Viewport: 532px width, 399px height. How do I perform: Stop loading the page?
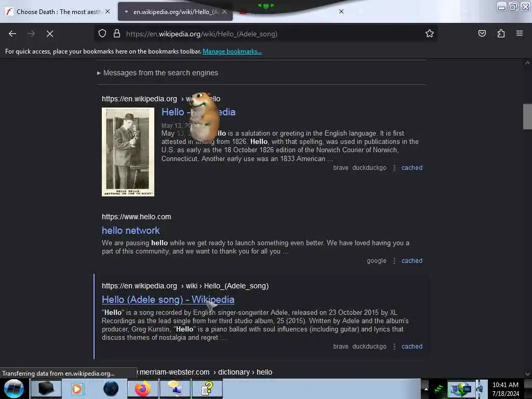point(50,34)
